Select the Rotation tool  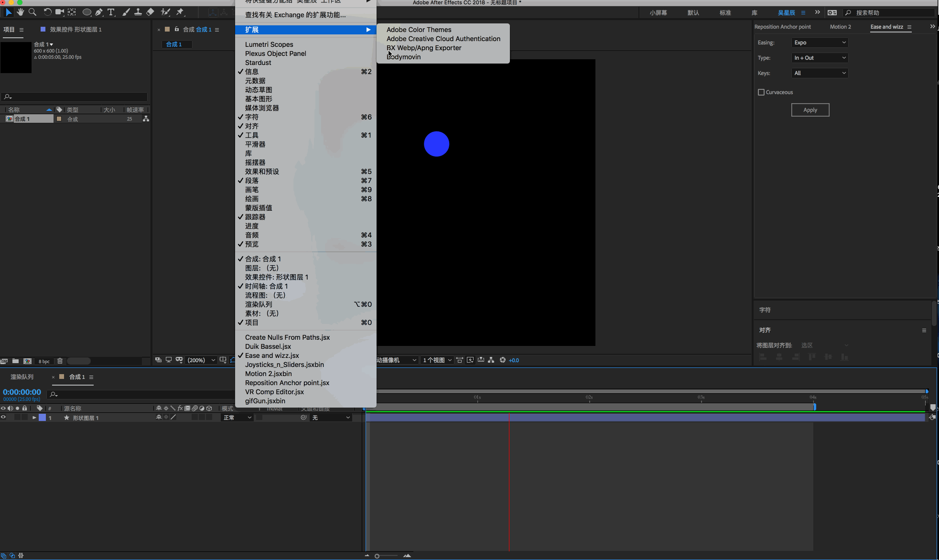[47, 12]
